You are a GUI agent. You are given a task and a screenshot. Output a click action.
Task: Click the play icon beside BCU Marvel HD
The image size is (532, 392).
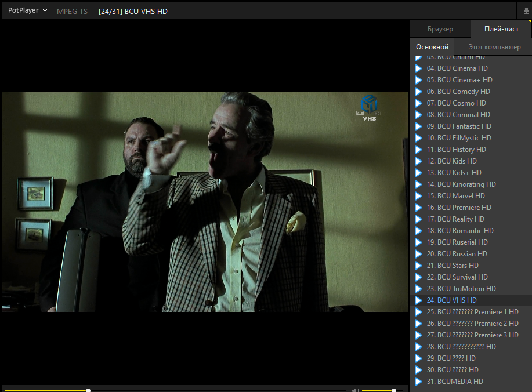pyautogui.click(x=418, y=196)
